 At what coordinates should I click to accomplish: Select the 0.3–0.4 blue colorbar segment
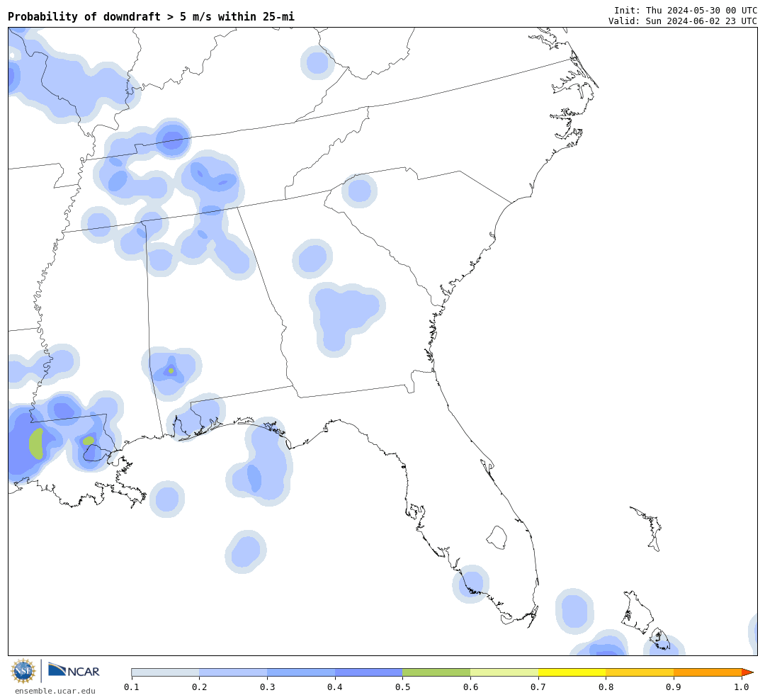pos(301,672)
